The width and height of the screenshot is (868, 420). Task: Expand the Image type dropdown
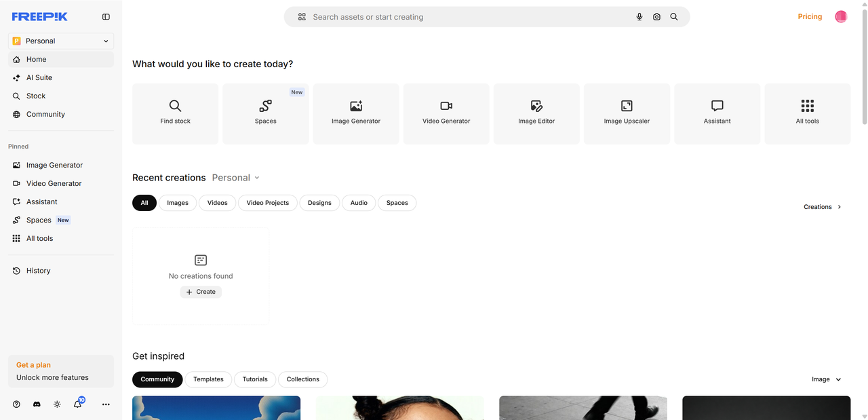[x=827, y=379]
